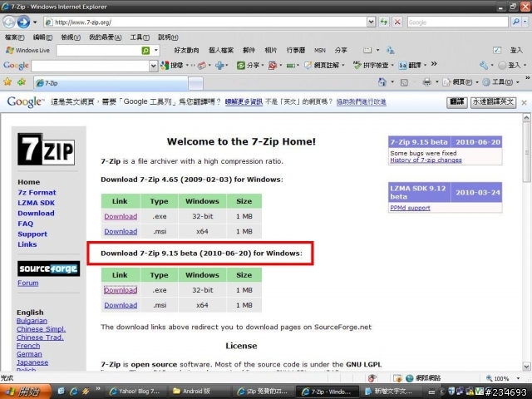Download 7-Zip 4.65 32-bit .exe
This screenshot has width=532, height=399.
[x=121, y=216]
